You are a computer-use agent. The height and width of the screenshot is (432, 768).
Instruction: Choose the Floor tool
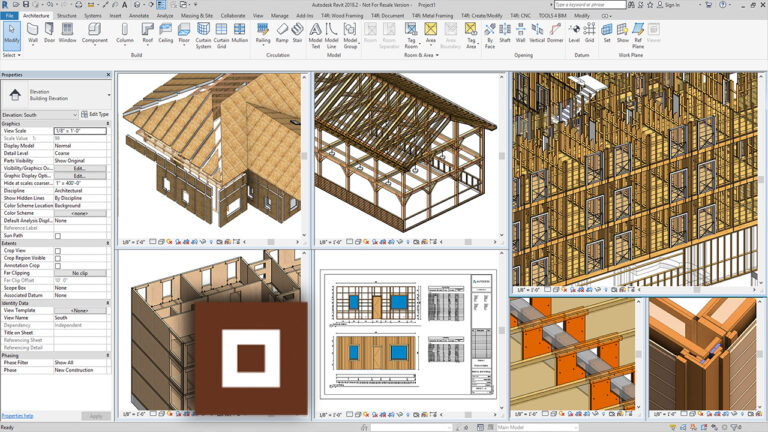(184, 33)
